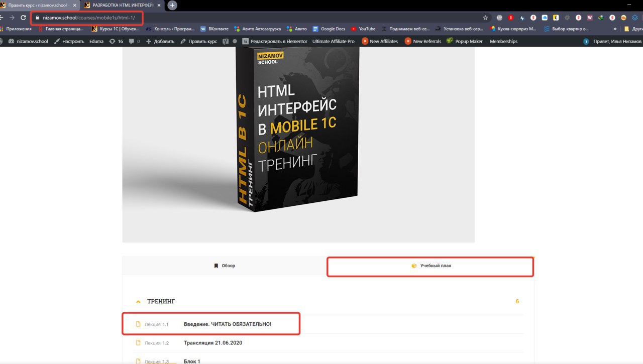Viewport: 643px width, 364px height.
Task: Click the blue layers extension icon
Action: click(634, 17)
